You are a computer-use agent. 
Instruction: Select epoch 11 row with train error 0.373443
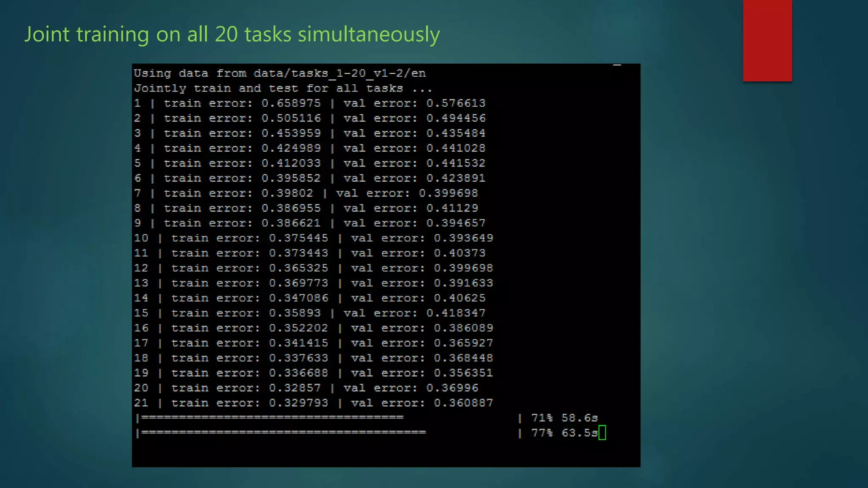(310, 253)
